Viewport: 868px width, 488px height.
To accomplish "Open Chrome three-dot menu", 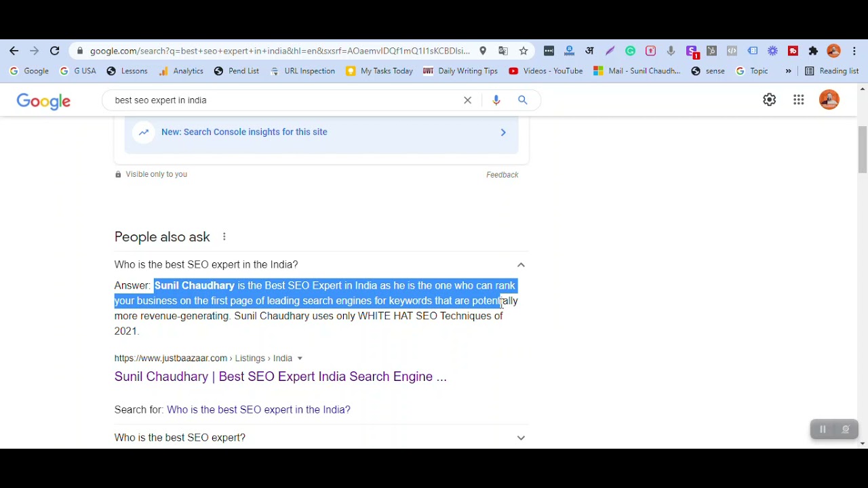I will point(854,51).
